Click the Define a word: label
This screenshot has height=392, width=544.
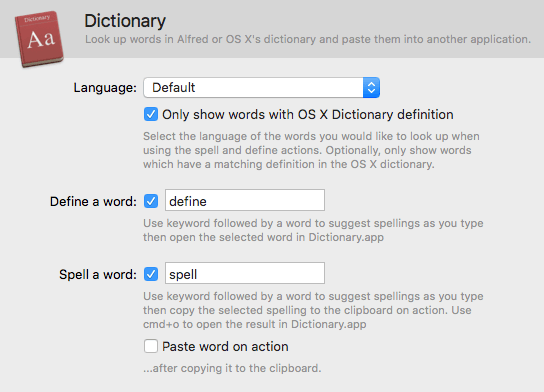point(93,201)
